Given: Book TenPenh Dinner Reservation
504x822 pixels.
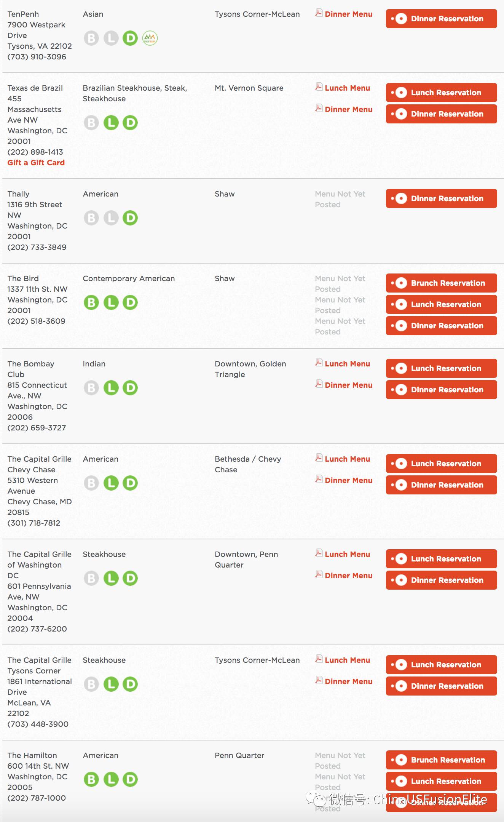Looking at the screenshot, I should pos(442,19).
